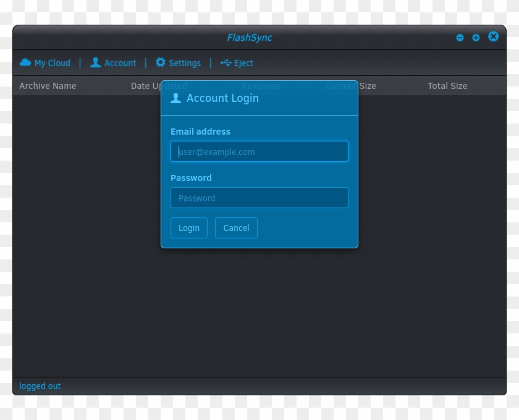Viewport: 519px width, 420px height.
Task: Sort by the Date Updated column
Action: click(x=159, y=86)
